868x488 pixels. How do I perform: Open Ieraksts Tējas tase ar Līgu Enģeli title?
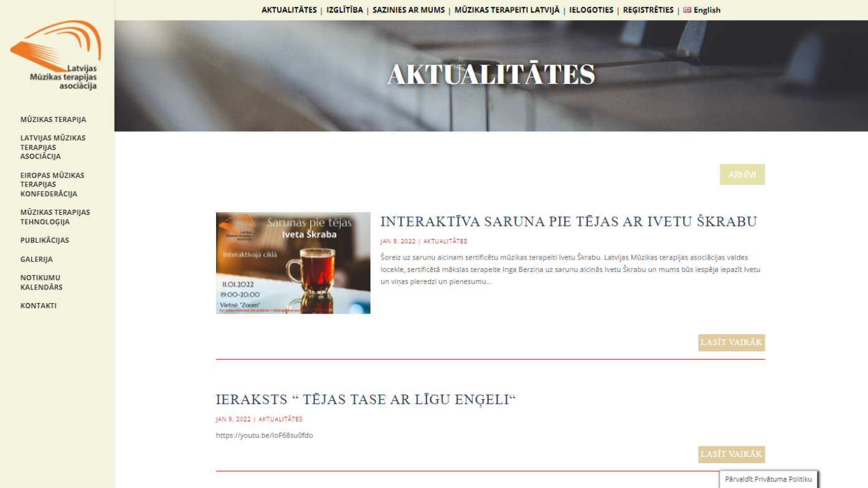(x=366, y=400)
